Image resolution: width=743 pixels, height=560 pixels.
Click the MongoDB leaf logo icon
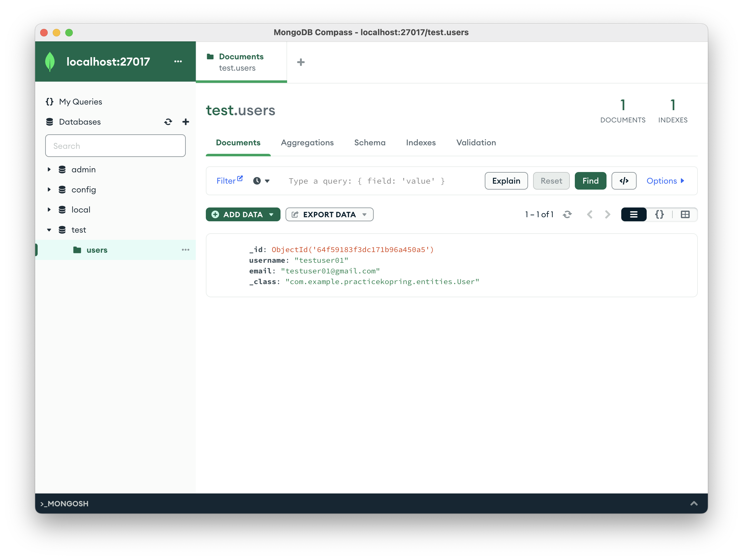tap(50, 62)
